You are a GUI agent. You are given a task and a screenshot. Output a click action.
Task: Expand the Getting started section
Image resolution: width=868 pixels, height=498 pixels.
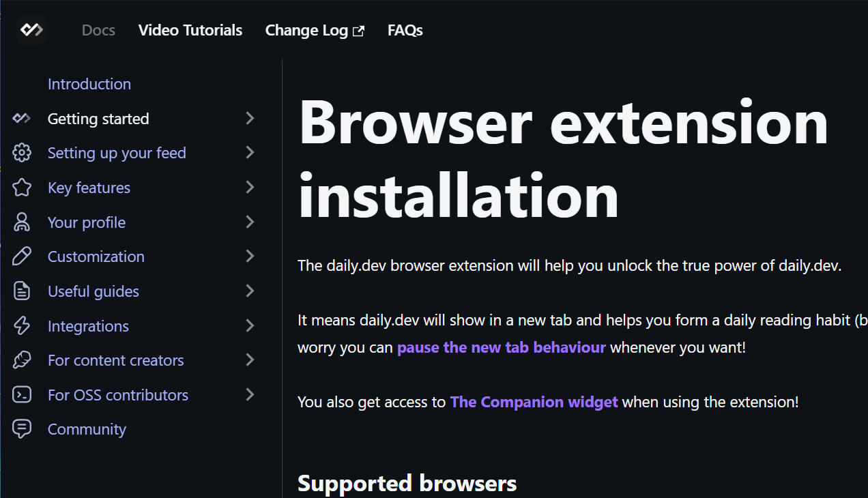point(250,118)
